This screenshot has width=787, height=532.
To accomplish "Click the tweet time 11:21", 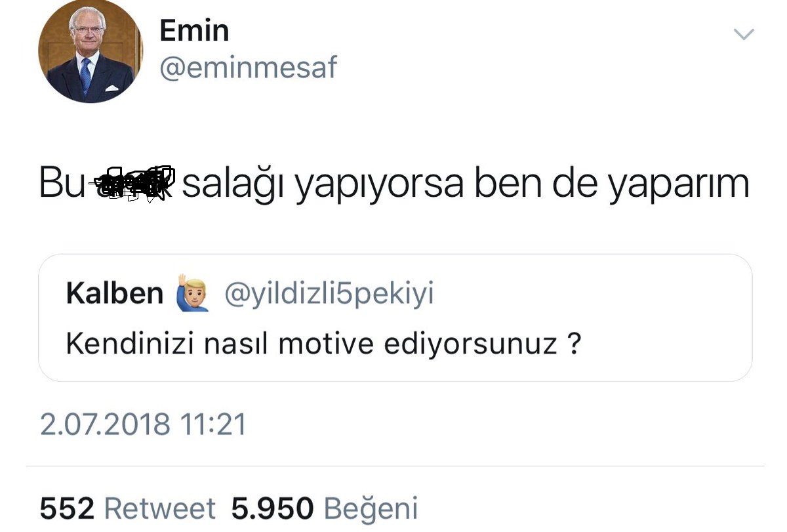I will 214,424.
